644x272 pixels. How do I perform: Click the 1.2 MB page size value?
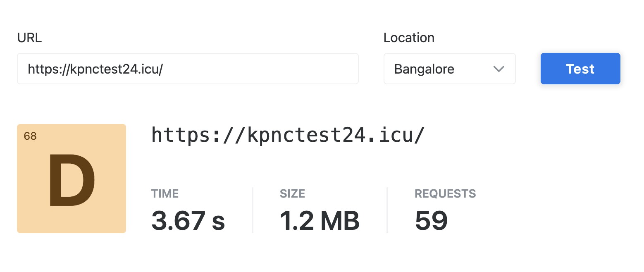point(320,220)
